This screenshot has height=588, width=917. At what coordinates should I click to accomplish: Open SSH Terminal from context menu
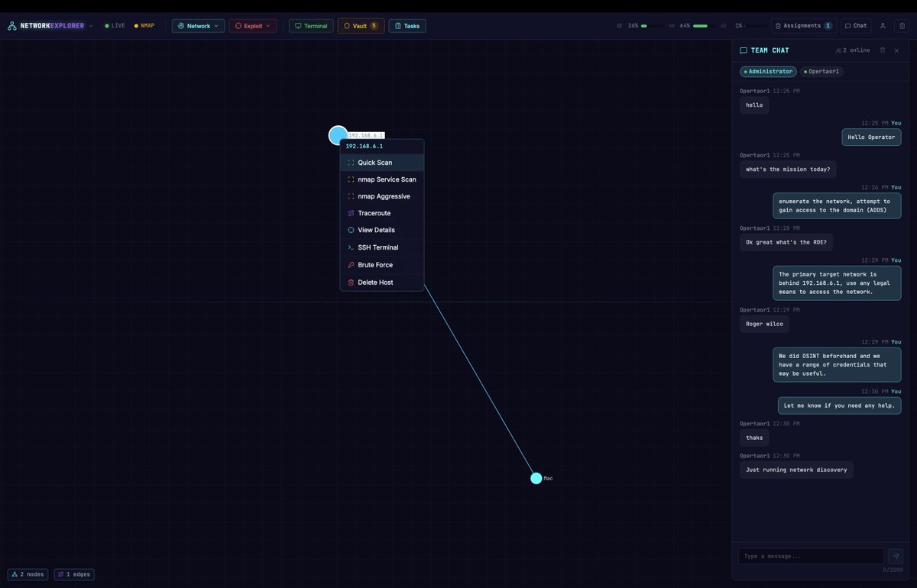point(382,247)
